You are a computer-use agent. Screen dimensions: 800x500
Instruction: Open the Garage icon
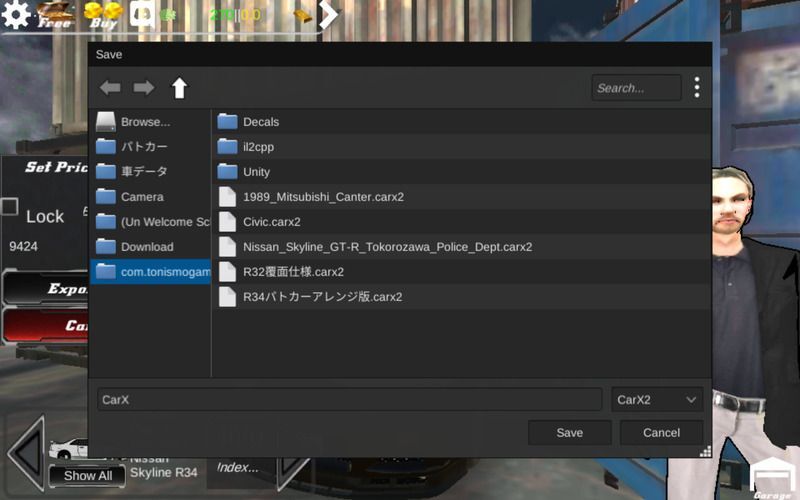click(x=771, y=477)
